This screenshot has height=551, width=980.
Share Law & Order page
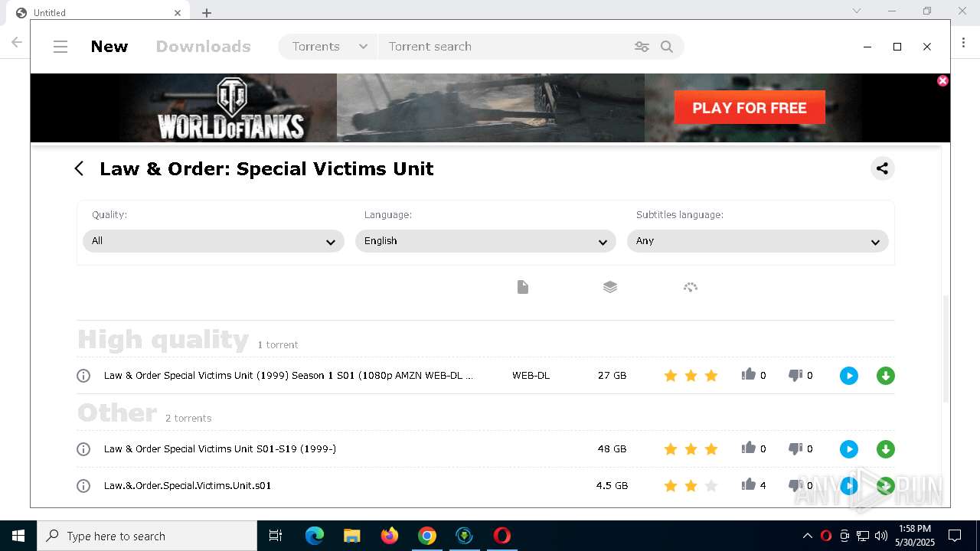point(882,168)
